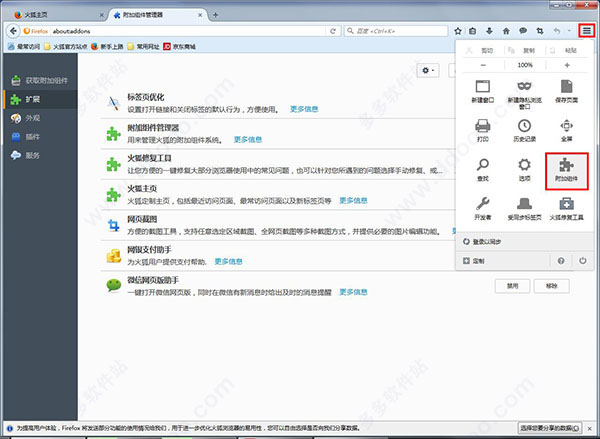
Task: Select 服务 (Services) in sidebar
Action: click(x=40, y=155)
